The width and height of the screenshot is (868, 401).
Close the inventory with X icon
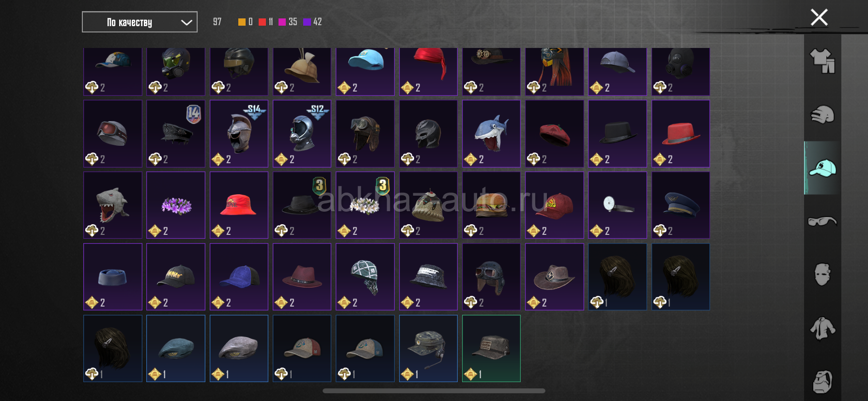pos(819,17)
